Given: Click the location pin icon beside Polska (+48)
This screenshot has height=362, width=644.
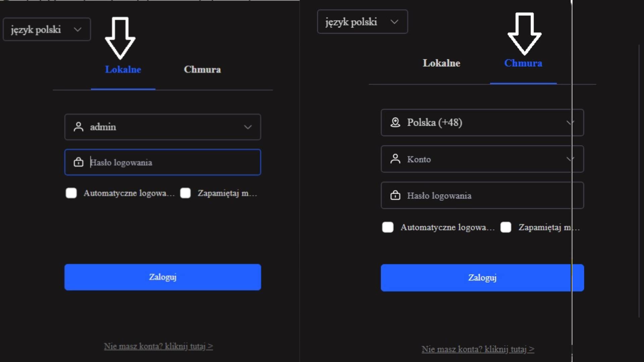Looking at the screenshot, I should click(395, 122).
